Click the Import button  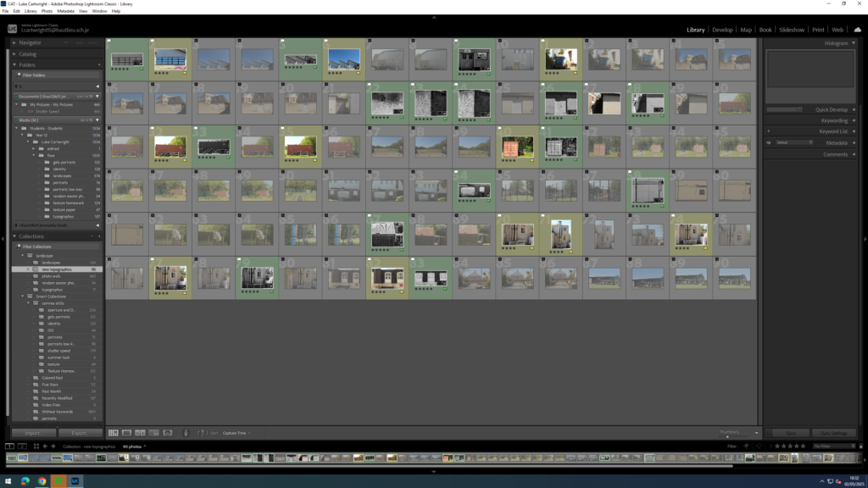tap(33, 433)
